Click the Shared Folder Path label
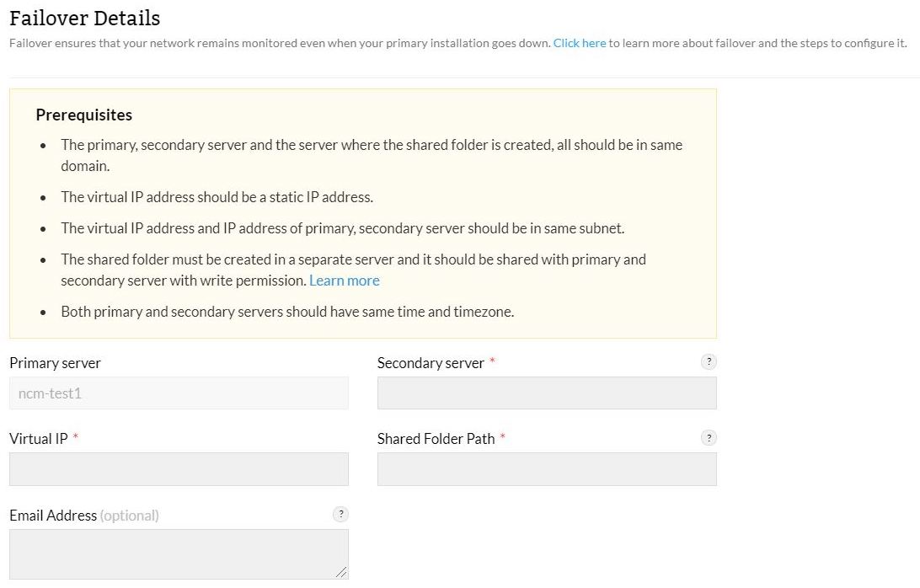920x588 pixels. [436, 439]
